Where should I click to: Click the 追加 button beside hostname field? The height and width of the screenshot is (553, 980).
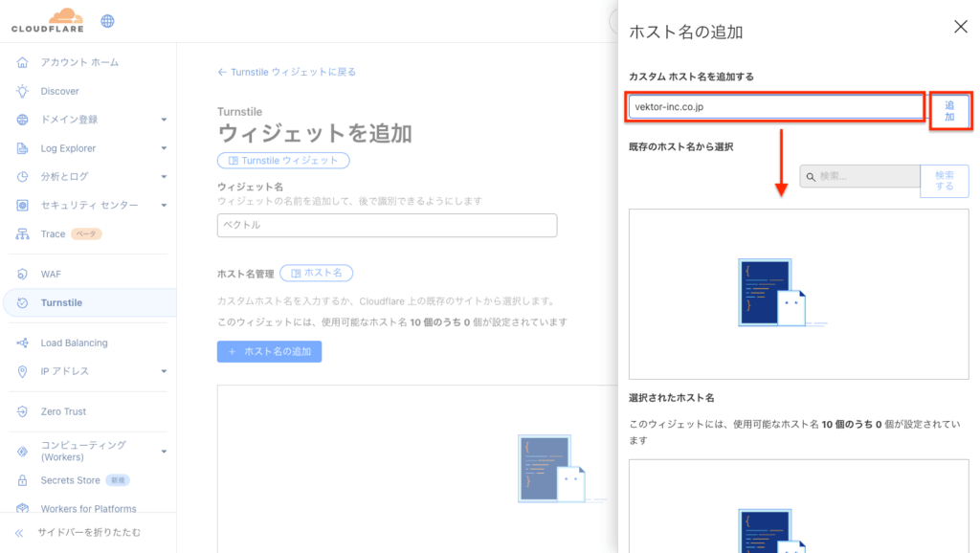949,111
